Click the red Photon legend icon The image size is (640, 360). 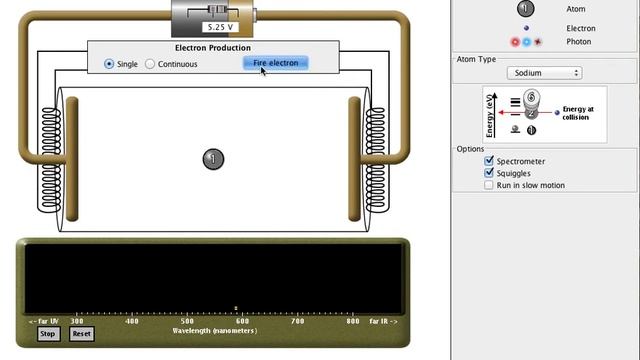pos(515,42)
